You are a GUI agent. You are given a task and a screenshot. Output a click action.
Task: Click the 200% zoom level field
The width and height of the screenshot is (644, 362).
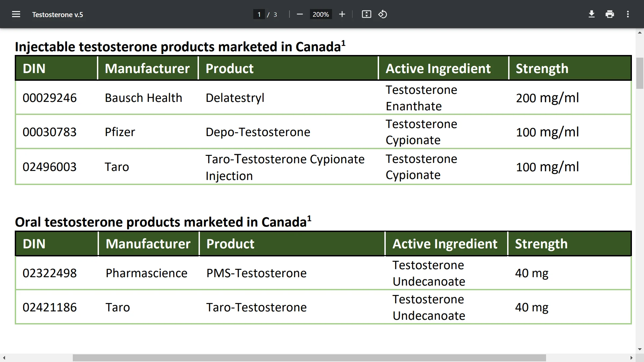point(321,14)
